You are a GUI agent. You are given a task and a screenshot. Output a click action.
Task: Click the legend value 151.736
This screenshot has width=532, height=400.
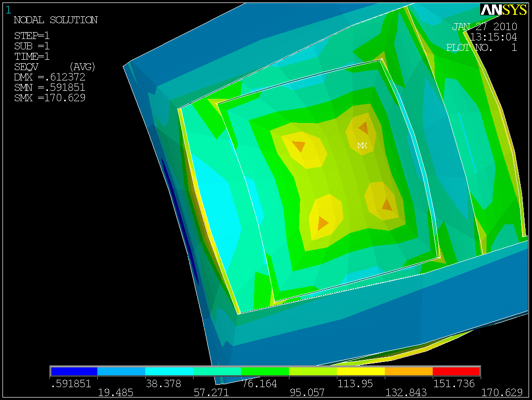pos(453,383)
